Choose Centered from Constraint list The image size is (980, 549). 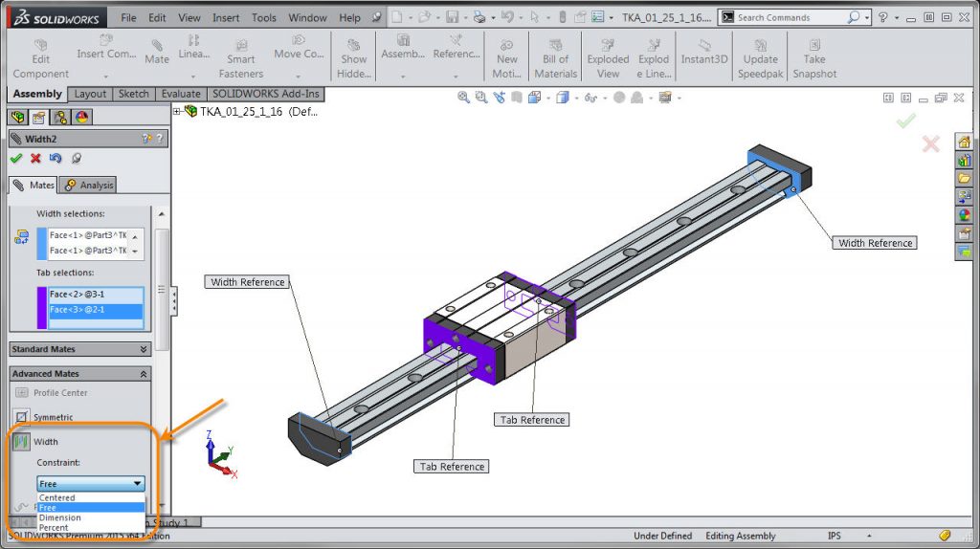tap(91, 497)
